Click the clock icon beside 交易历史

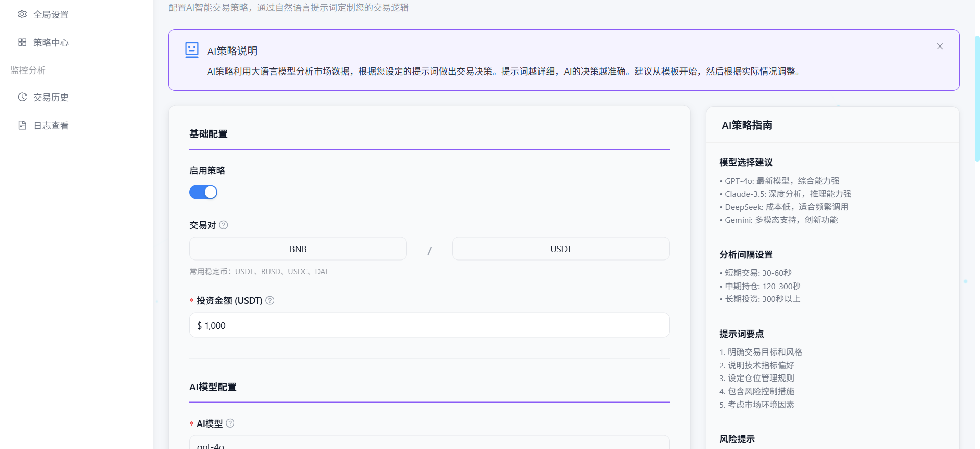click(22, 97)
